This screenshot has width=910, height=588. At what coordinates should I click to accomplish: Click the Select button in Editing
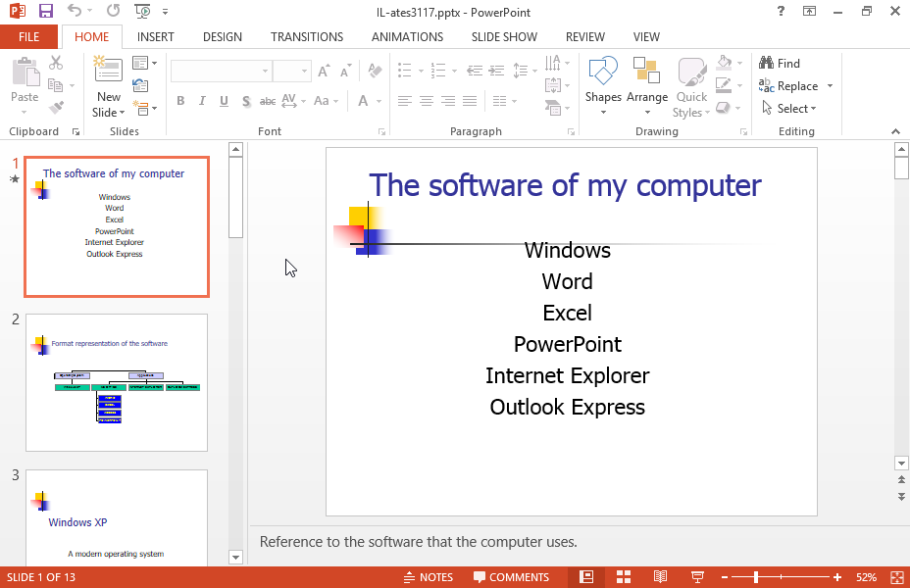pos(788,109)
